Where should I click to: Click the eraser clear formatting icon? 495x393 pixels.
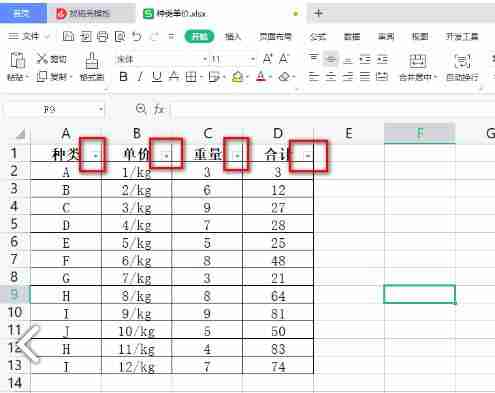point(284,77)
